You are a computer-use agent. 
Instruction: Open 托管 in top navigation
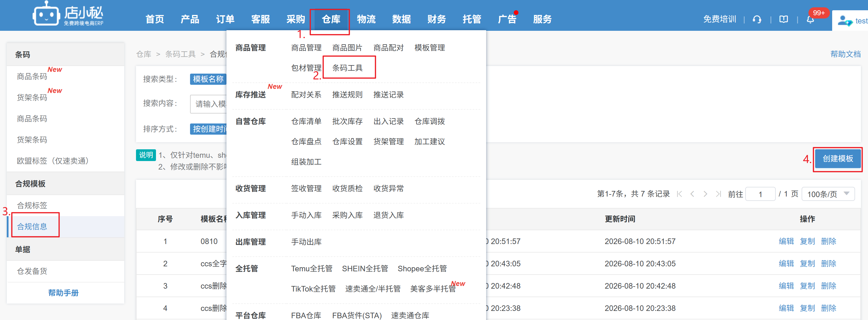point(472,19)
